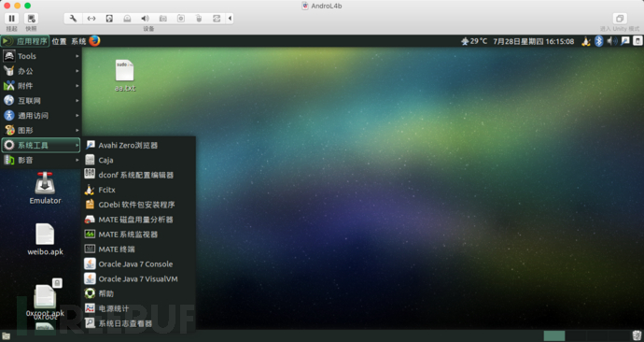Viewport: 644px width, 342px height.
Task: Open GDebi 软件包安装程序
Action: click(139, 205)
